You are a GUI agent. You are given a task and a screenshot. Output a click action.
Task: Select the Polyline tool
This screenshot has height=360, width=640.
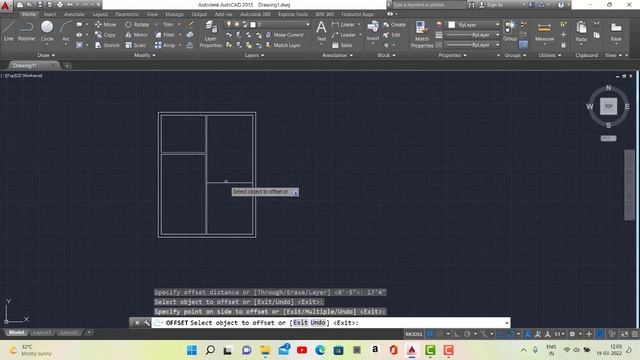(27, 31)
